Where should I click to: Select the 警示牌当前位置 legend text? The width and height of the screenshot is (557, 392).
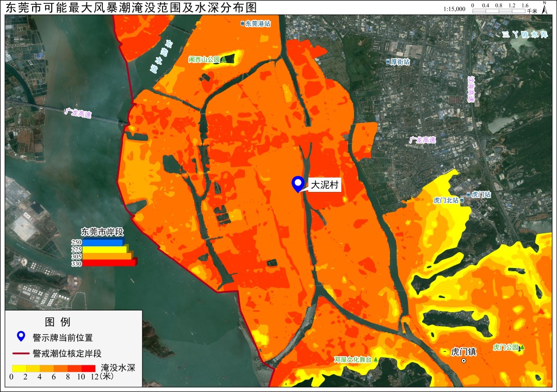63,337
